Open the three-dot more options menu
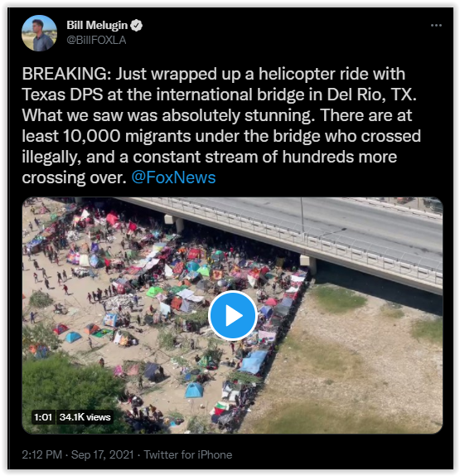This screenshot has height=476, width=460. (x=436, y=25)
